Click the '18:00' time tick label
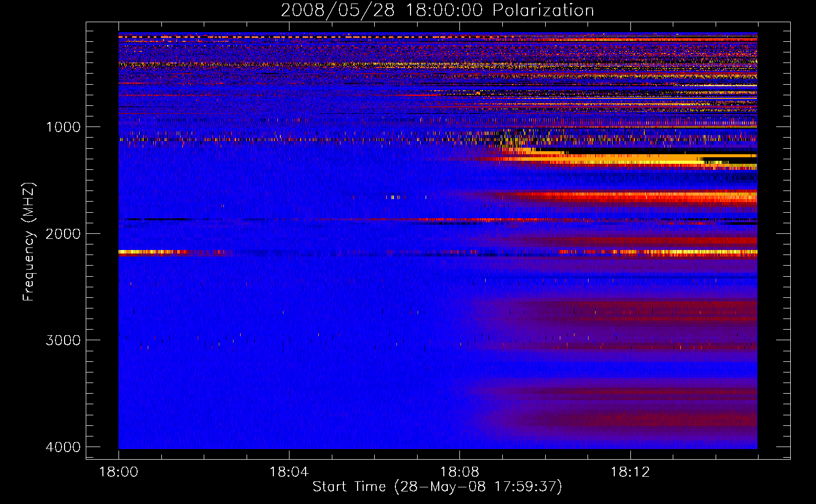The image size is (816, 504). point(119,472)
